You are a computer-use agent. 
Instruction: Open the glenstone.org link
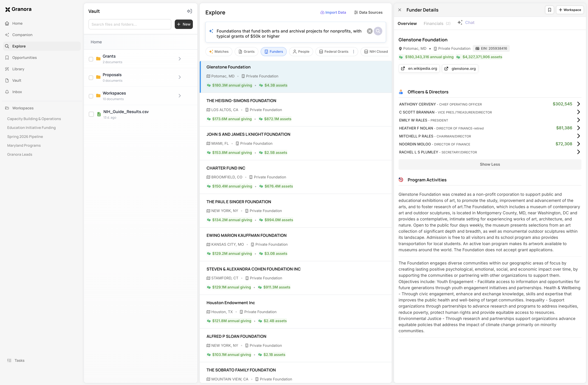pyautogui.click(x=460, y=69)
